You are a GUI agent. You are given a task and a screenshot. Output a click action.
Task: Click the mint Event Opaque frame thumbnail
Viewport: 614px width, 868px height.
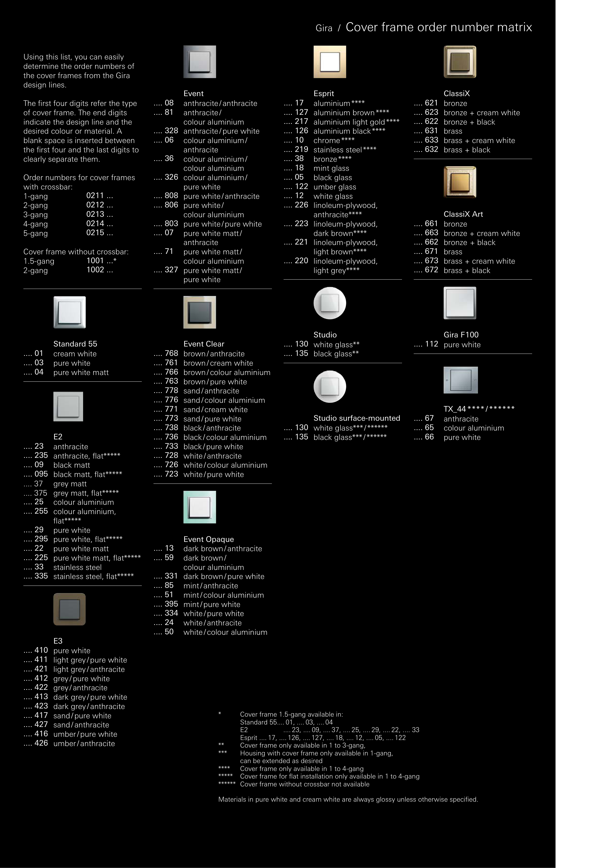[199, 507]
